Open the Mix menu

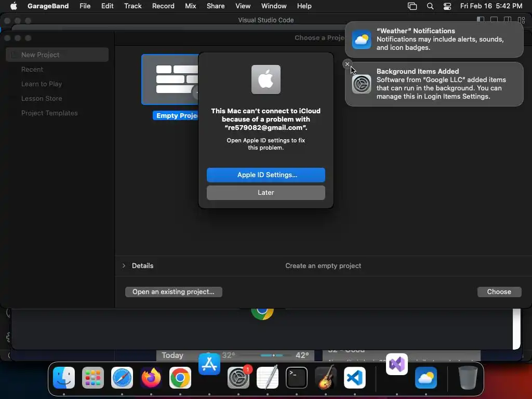point(190,6)
